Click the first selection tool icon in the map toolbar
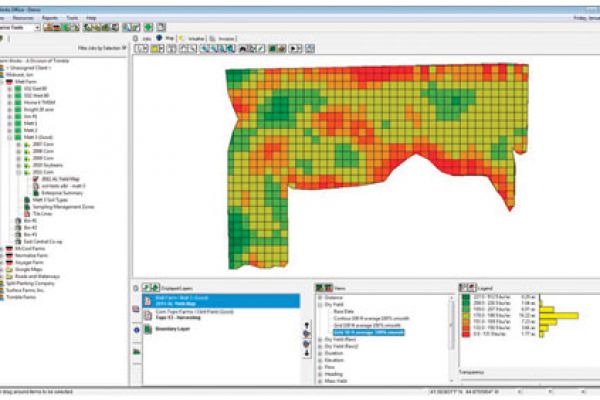The width and height of the screenshot is (600, 400). tap(141, 49)
